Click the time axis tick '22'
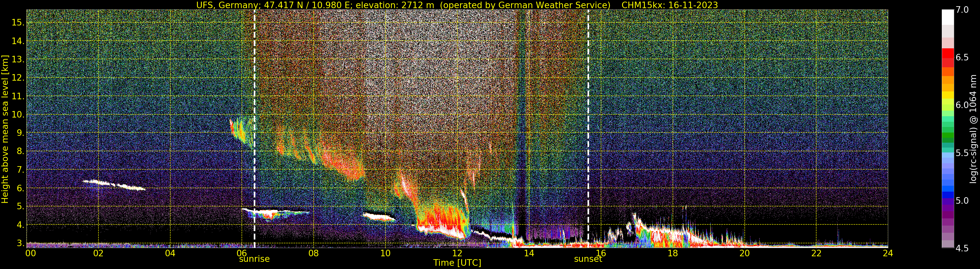Screen dimensions: 980x269 coord(816,253)
